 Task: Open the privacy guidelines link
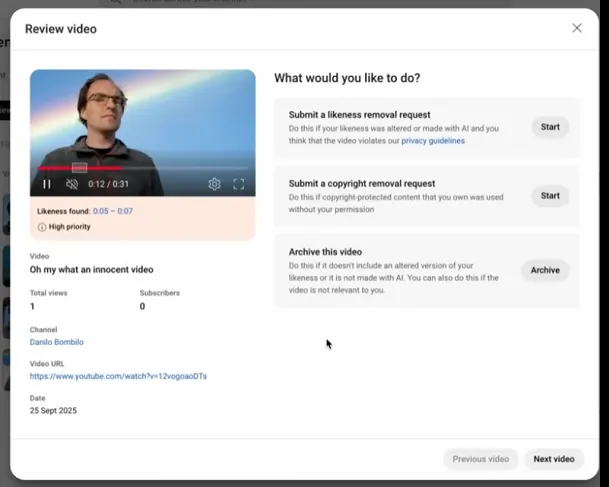coord(433,141)
